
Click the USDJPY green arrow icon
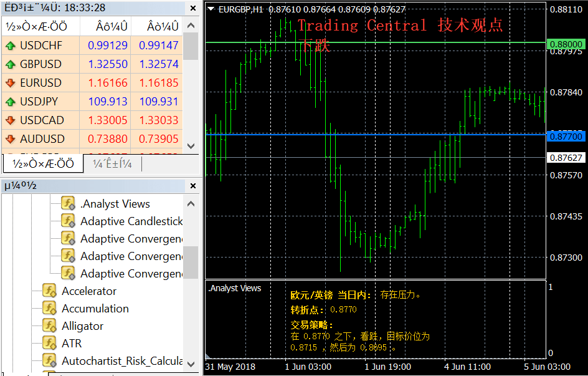pos(11,102)
